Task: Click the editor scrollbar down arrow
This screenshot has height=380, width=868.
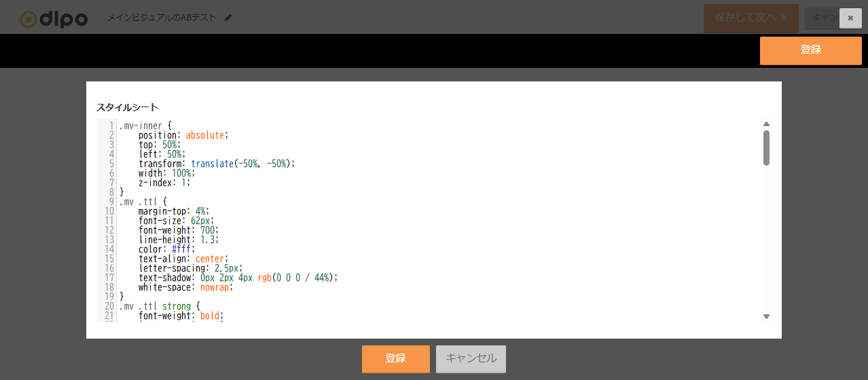Action: click(x=766, y=316)
